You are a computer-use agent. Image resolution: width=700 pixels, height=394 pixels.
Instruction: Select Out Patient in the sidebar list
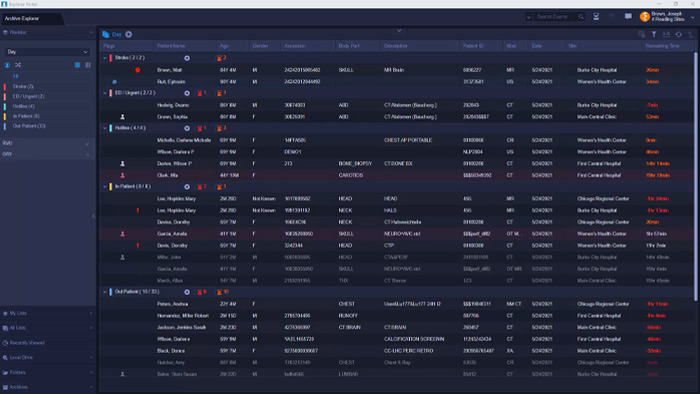pos(29,126)
